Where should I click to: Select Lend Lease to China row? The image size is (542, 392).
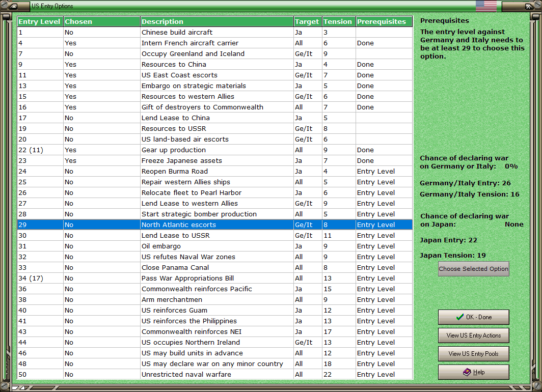tap(215, 118)
